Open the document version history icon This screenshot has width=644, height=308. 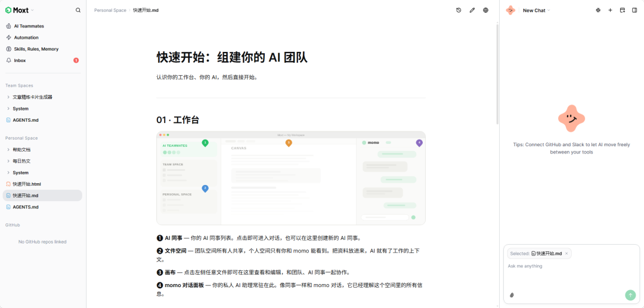[x=459, y=10]
